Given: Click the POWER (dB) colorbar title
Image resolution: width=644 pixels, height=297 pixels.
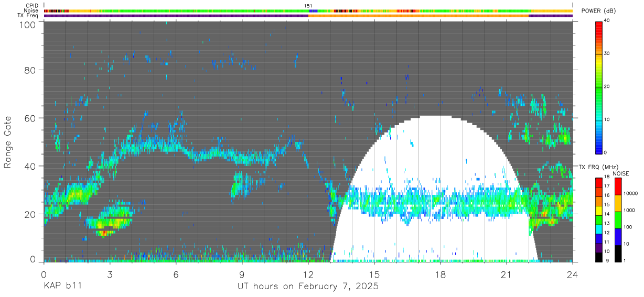Looking at the screenshot, I should [x=599, y=11].
